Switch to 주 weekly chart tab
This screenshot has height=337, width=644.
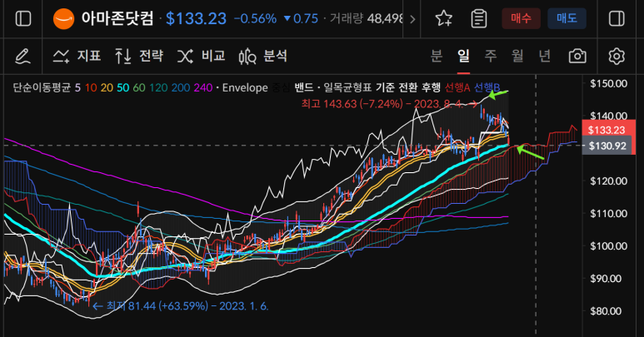coord(491,56)
